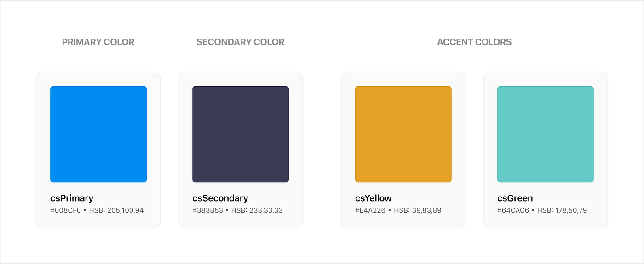
Task: Click the blue csPrimary color swatch
Action: coord(98,134)
